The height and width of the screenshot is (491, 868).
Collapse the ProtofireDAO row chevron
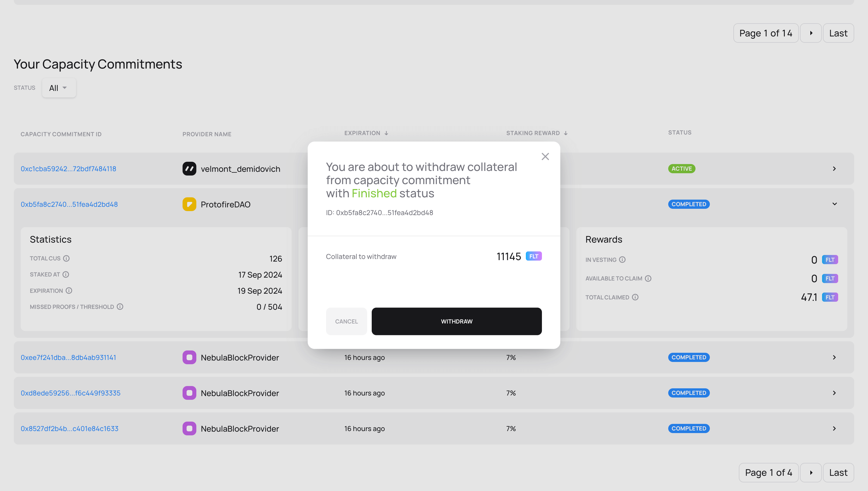[x=834, y=204]
